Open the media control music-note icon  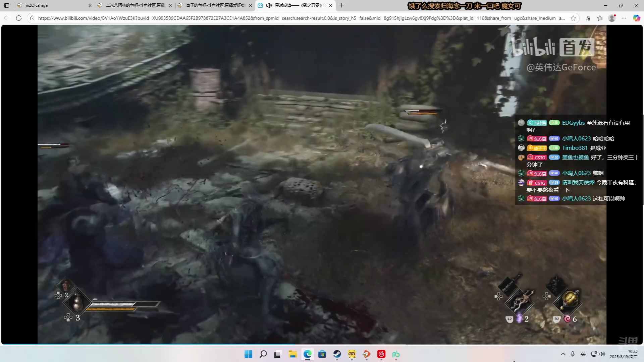point(588,18)
